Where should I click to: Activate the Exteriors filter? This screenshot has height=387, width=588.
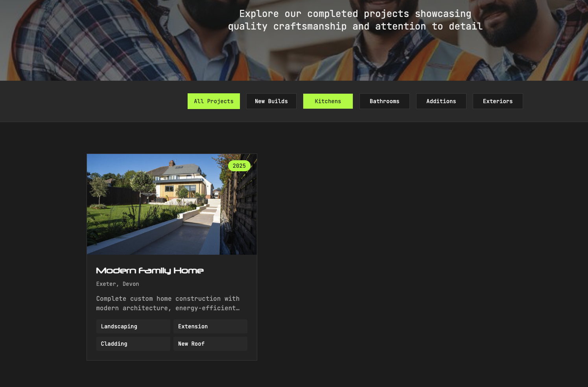click(x=498, y=101)
